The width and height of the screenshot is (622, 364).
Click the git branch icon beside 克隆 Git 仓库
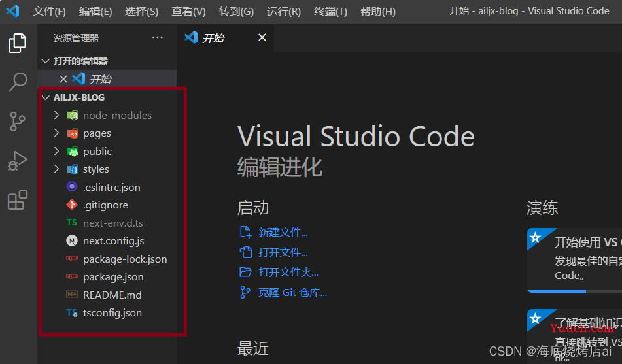pyautogui.click(x=245, y=292)
